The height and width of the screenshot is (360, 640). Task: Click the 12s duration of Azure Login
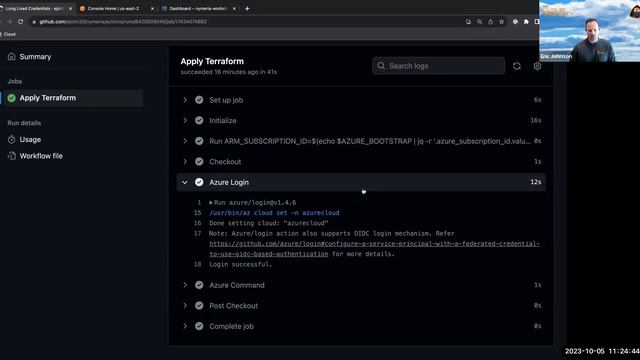pyautogui.click(x=536, y=182)
